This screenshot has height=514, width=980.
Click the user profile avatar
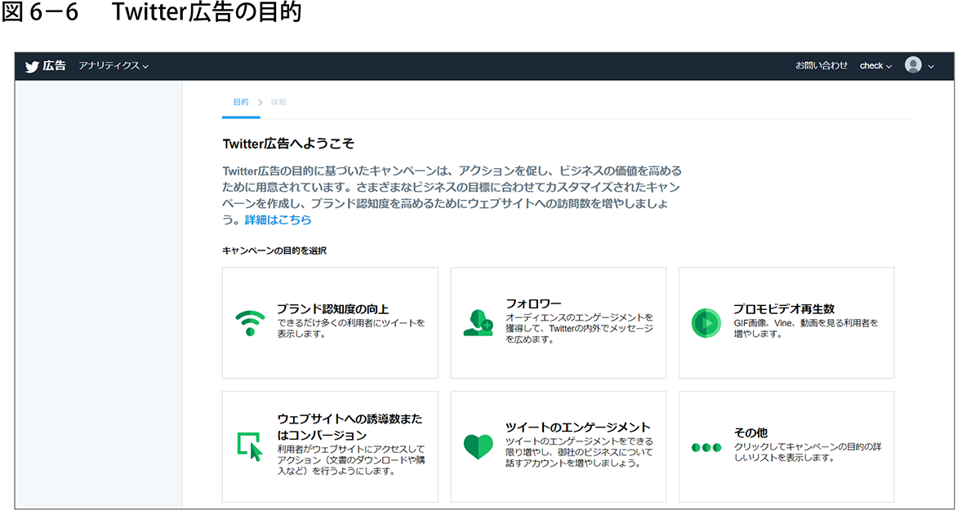913,65
